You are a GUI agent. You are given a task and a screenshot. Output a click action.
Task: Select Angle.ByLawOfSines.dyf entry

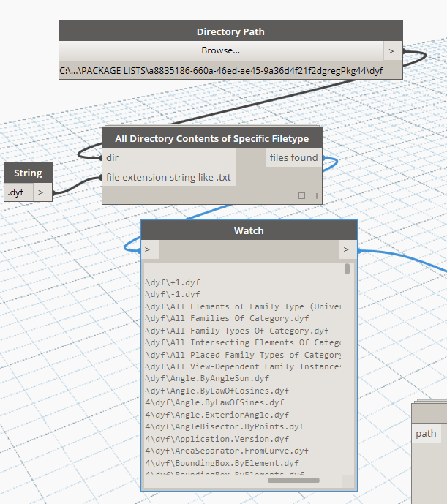tap(215, 402)
